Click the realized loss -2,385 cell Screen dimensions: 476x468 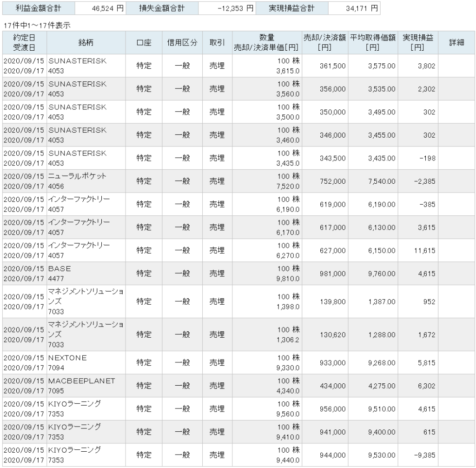[x=418, y=181]
